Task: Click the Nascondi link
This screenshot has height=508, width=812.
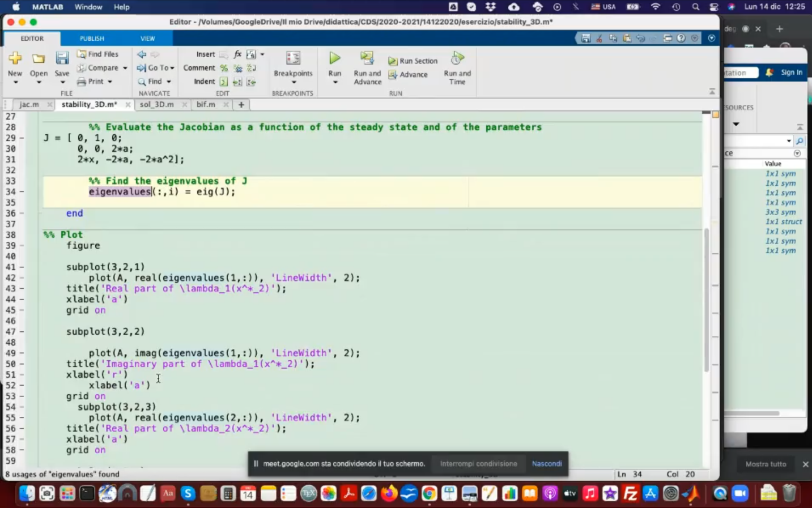Action: tap(547, 464)
